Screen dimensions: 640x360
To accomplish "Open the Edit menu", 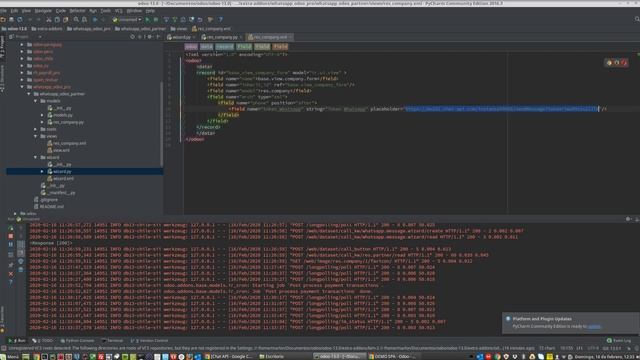I will tap(14, 11).
